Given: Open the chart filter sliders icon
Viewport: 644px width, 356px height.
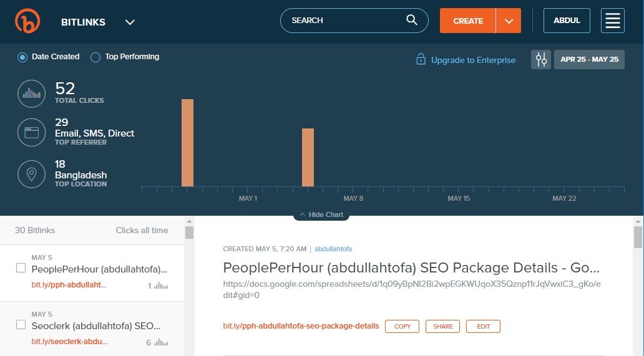Looking at the screenshot, I should pos(541,59).
